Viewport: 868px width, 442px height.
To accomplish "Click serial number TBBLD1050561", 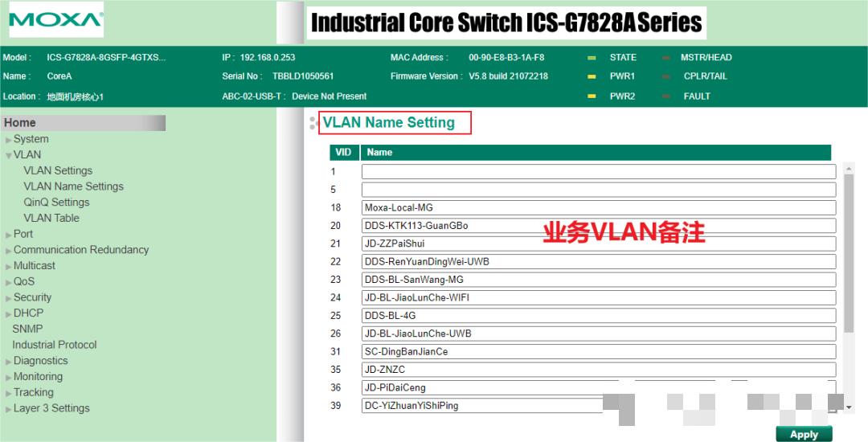I will pyautogui.click(x=303, y=76).
